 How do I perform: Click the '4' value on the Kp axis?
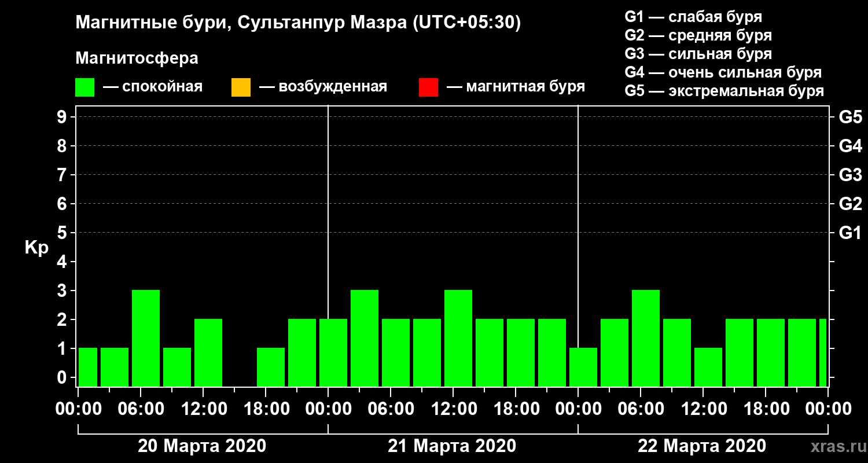click(x=63, y=262)
